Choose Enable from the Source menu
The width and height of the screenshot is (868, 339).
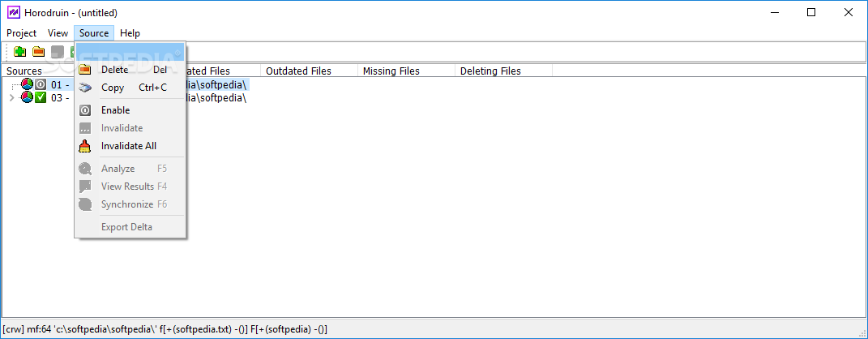pos(130,110)
